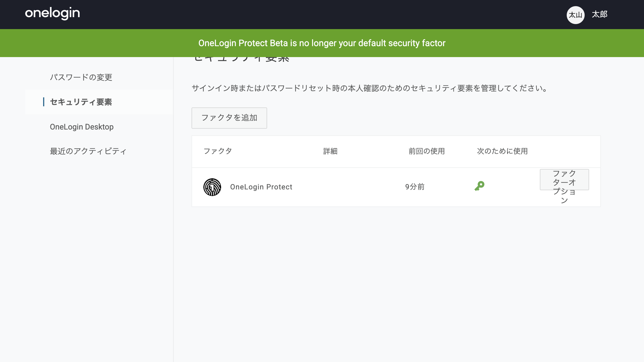Open 最近のアクティビティ sidebar item

[x=88, y=151]
